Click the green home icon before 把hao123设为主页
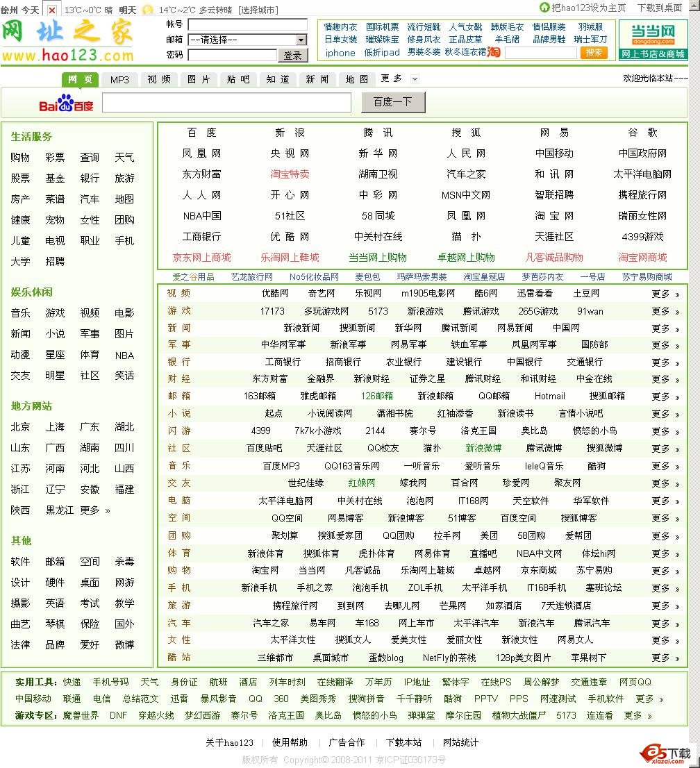 544,8
